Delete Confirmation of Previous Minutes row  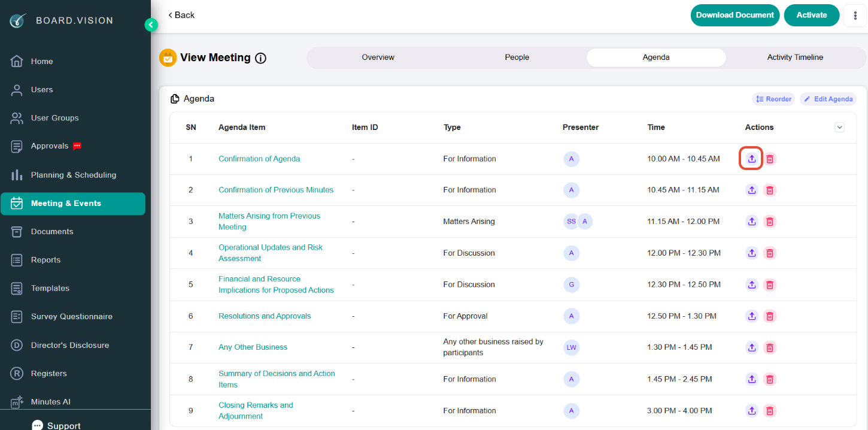(770, 190)
